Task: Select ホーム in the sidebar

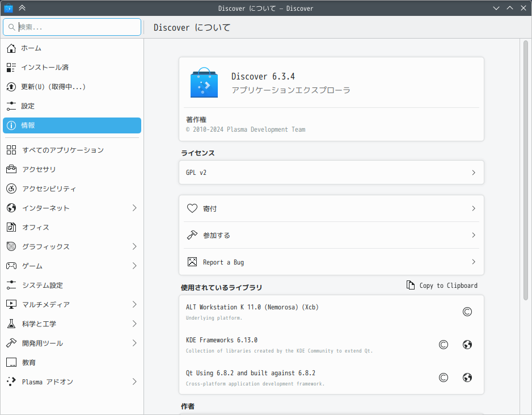Action: coord(72,48)
